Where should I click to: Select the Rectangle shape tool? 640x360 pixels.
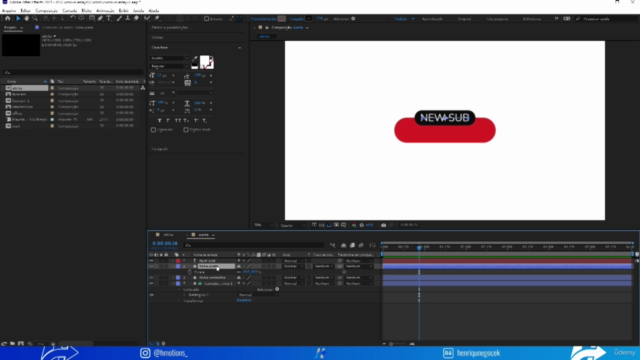point(92,18)
